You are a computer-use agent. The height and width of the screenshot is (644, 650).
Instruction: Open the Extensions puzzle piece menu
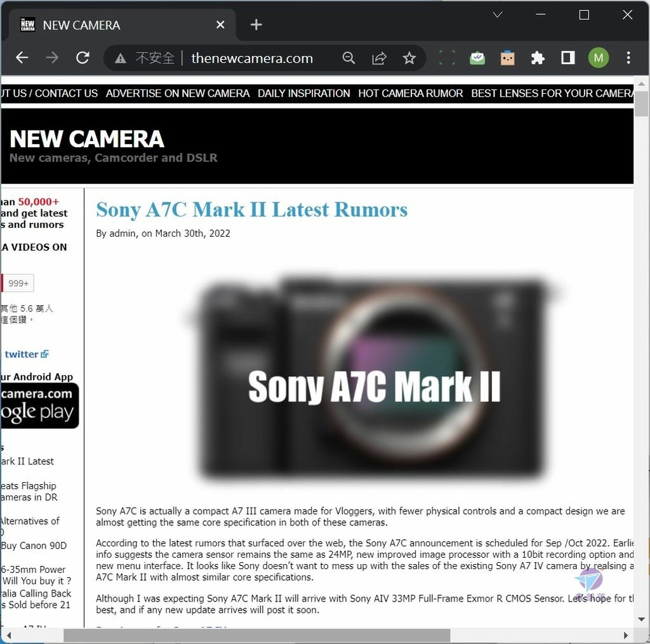point(538,58)
